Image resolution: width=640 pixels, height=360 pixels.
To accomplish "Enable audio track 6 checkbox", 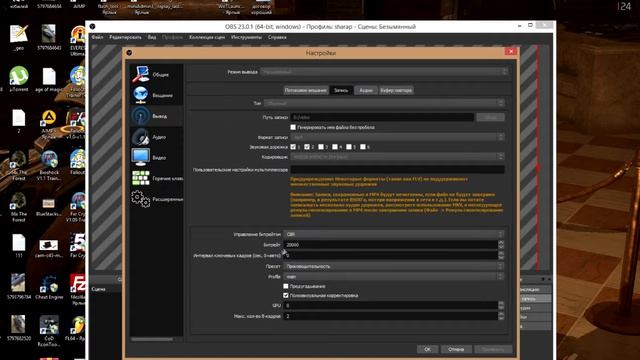I will point(362,147).
